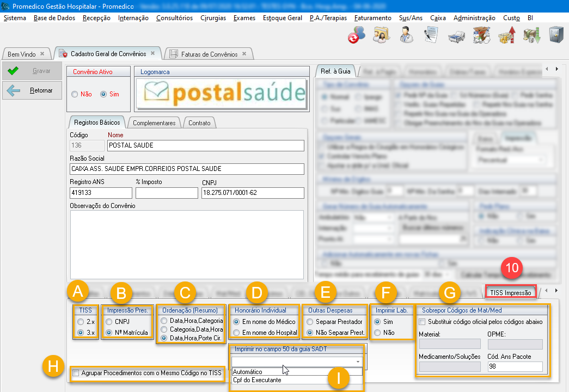Click the hospital bed icon

[456, 36]
